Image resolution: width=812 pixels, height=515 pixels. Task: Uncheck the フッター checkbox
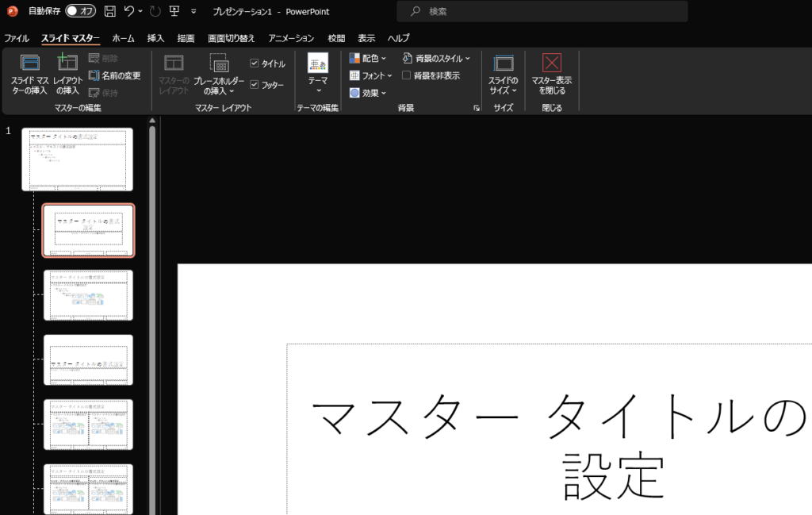coord(255,84)
